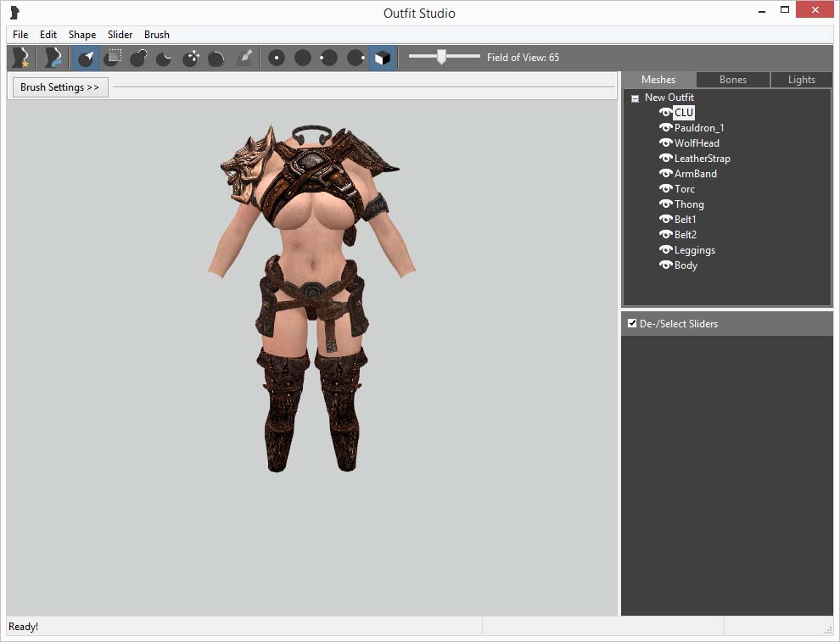Select the Move brush with four arrows
840x642 pixels.
click(191, 58)
